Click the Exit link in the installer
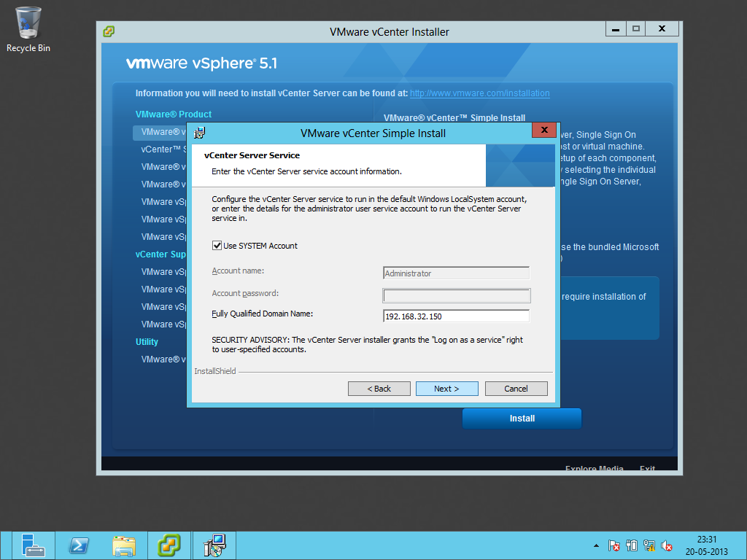 coord(647,468)
